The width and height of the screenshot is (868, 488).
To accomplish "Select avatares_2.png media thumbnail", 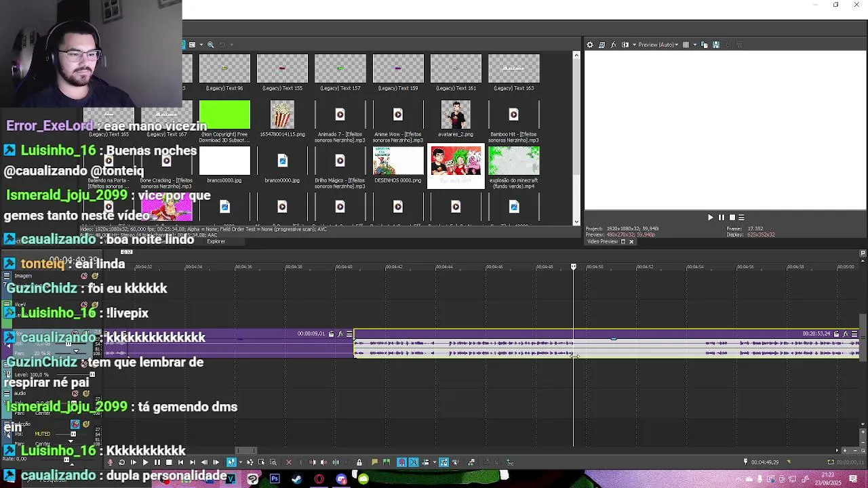I will pos(456,115).
